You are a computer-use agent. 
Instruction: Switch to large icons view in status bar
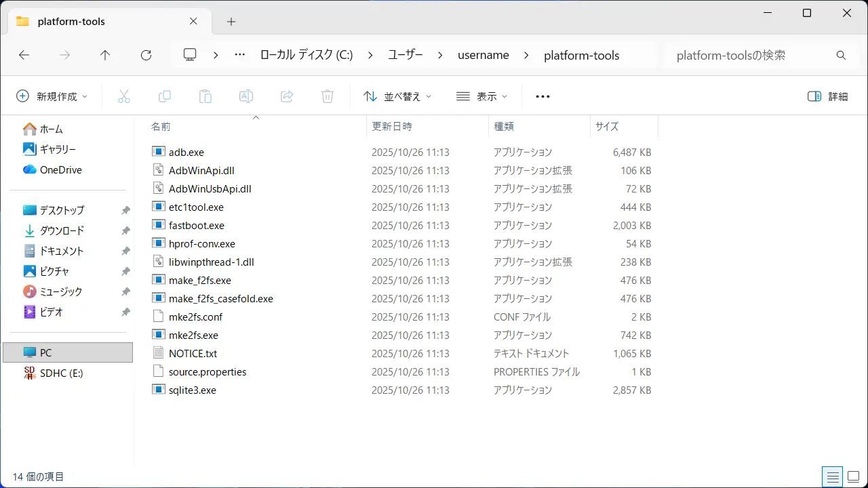(853, 476)
